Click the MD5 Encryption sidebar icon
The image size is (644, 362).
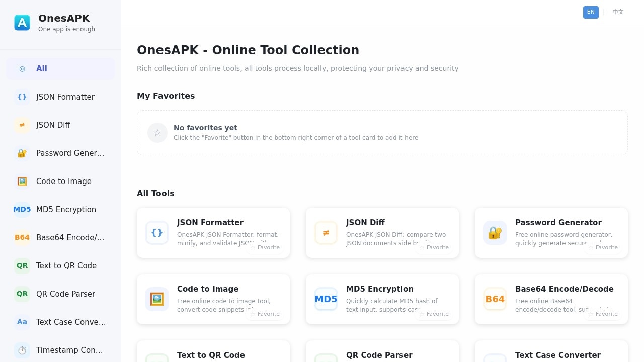[x=22, y=209]
